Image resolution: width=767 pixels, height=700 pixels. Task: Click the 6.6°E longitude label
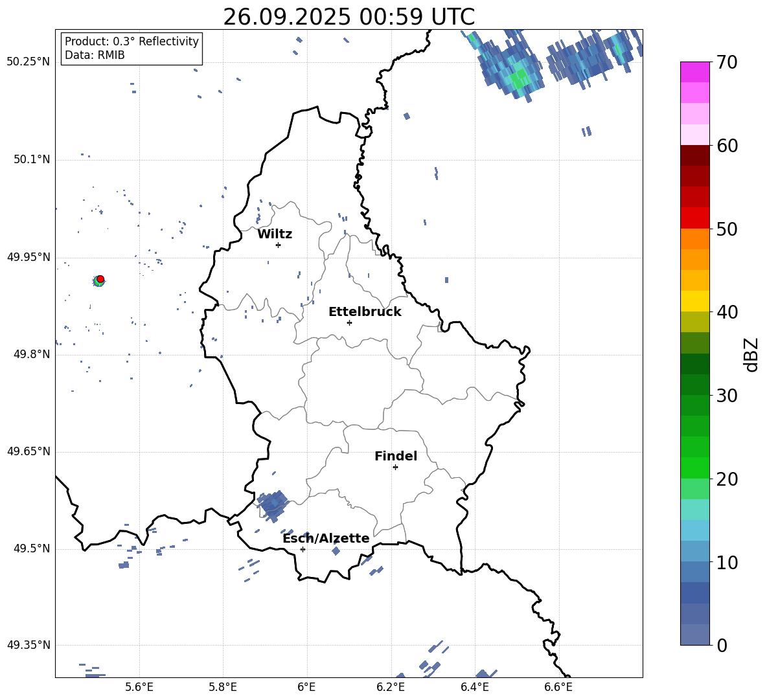(558, 688)
